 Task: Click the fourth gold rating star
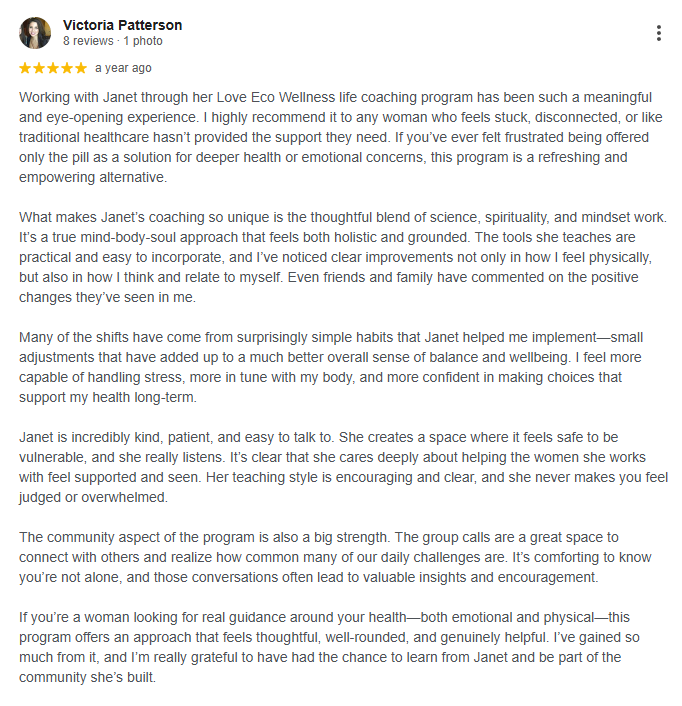click(67, 68)
